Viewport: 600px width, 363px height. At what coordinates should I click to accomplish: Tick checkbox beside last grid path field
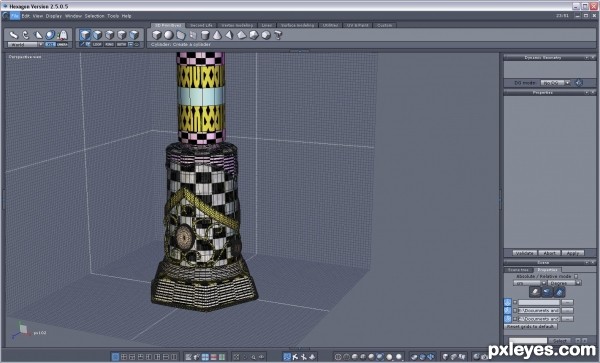[x=515, y=319]
